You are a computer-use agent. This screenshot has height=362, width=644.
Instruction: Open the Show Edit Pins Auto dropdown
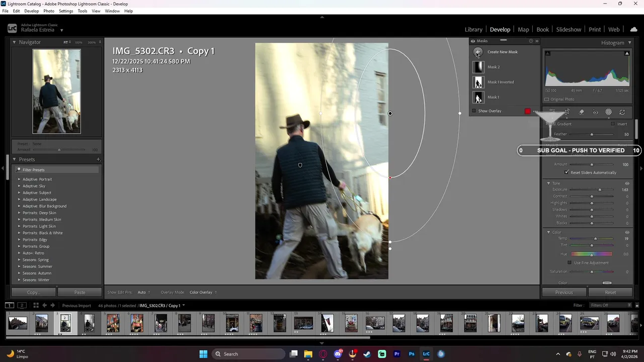pos(144,292)
